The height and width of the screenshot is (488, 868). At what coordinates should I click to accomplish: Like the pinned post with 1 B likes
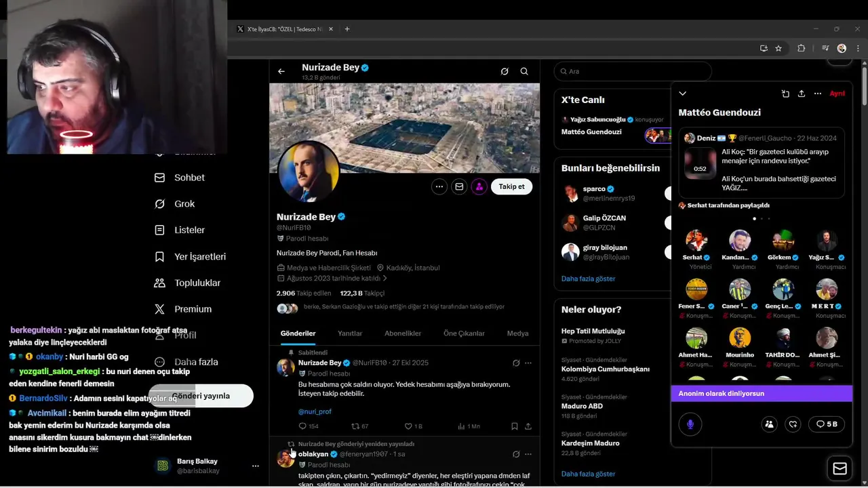pyautogui.click(x=413, y=426)
